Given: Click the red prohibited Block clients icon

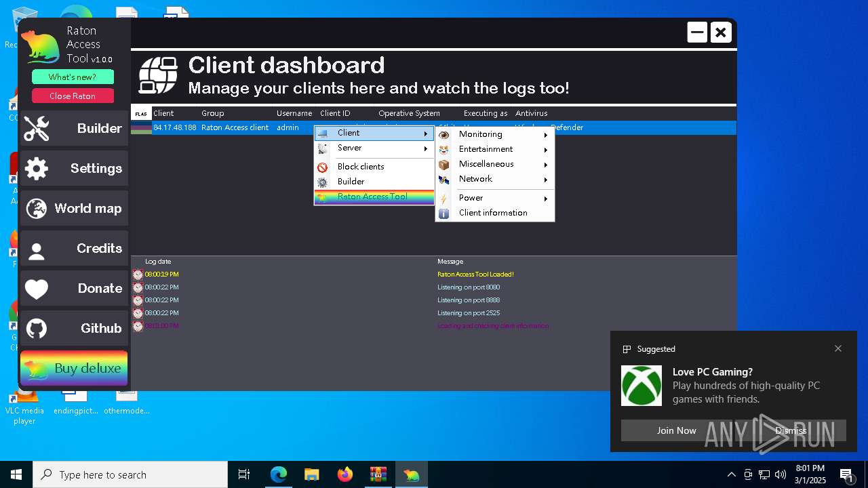Looking at the screenshot, I should pyautogui.click(x=323, y=167).
